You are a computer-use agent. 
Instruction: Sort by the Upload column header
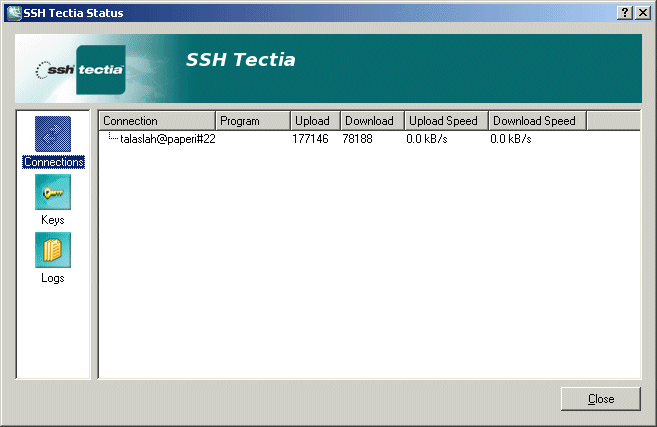click(315, 121)
